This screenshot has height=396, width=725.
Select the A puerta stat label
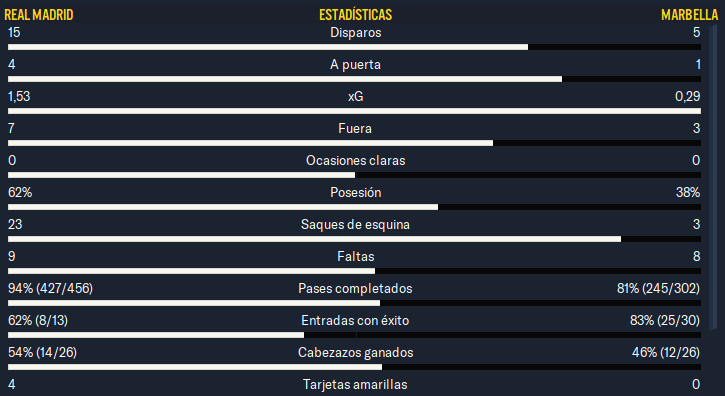[x=356, y=65]
